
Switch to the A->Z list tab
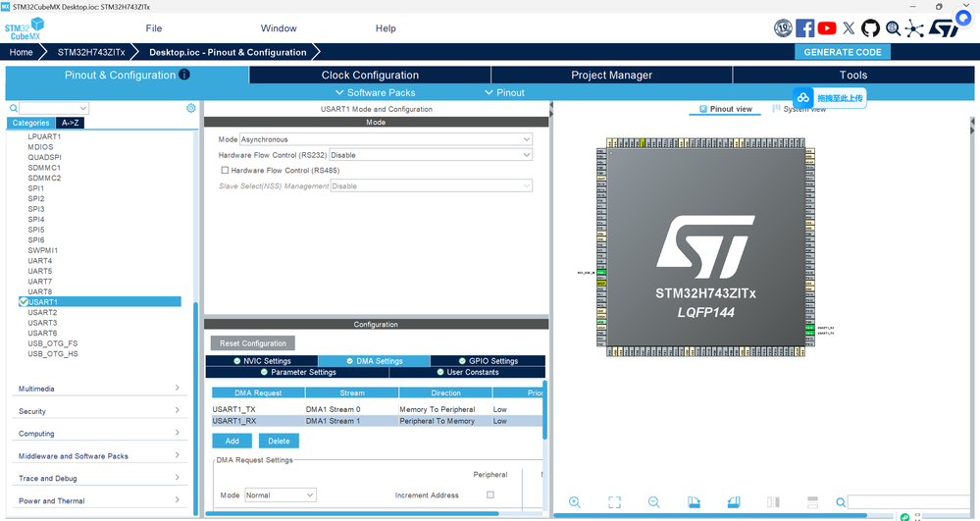click(x=70, y=123)
